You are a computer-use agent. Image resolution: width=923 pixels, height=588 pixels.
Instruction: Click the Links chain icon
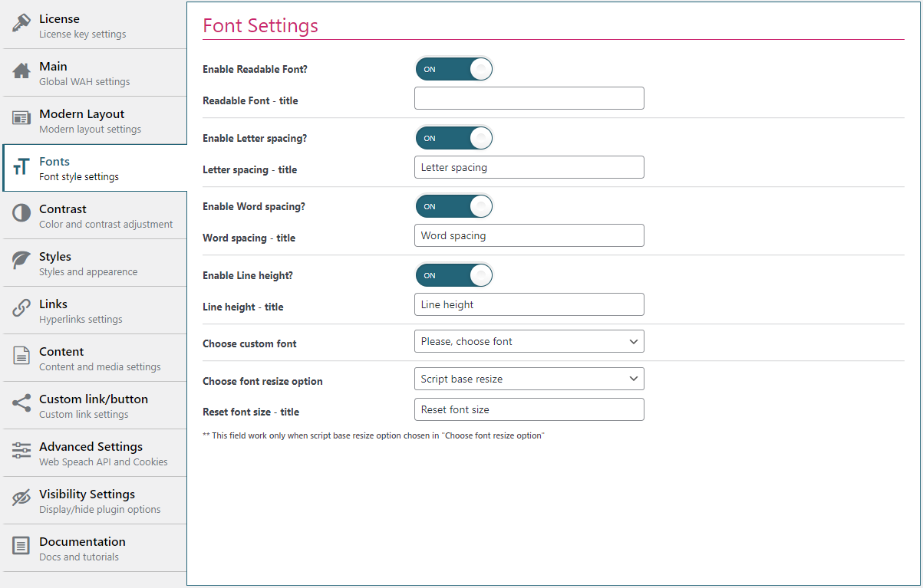point(21,308)
